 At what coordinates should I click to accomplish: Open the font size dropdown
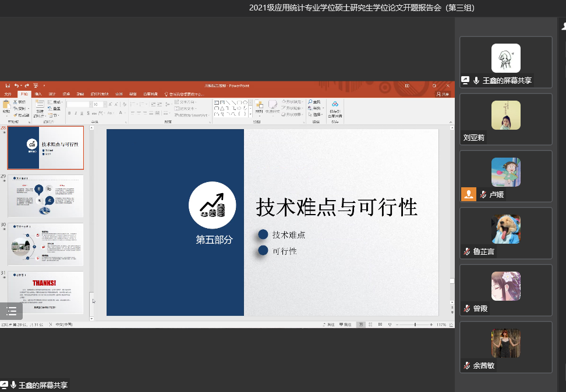click(104, 105)
